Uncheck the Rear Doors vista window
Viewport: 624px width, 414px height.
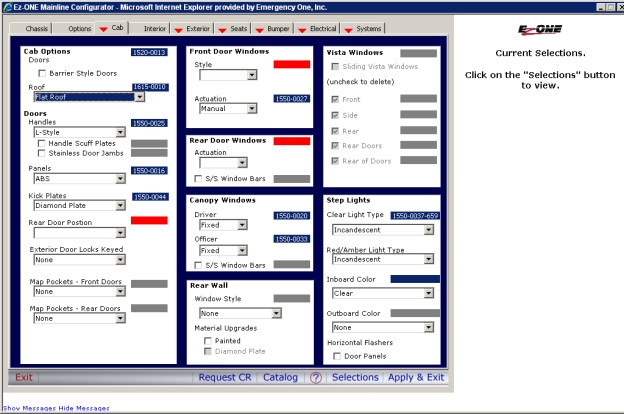coord(335,146)
